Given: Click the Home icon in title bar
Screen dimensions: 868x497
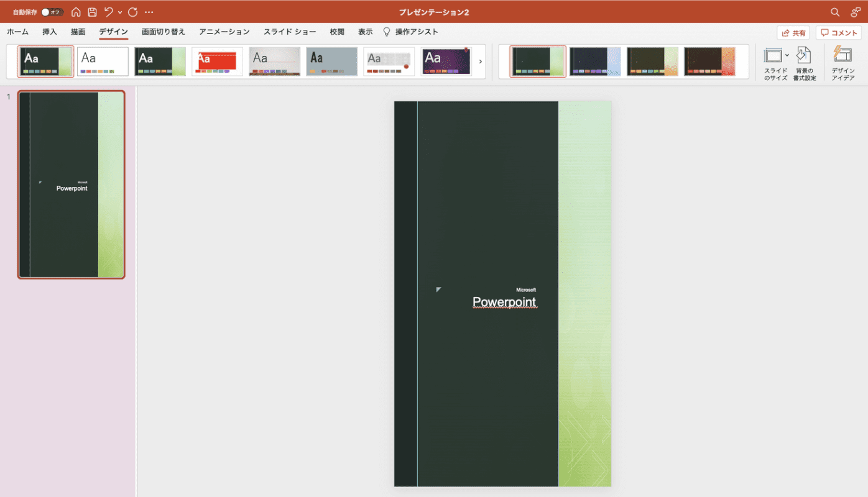Looking at the screenshot, I should click(76, 12).
